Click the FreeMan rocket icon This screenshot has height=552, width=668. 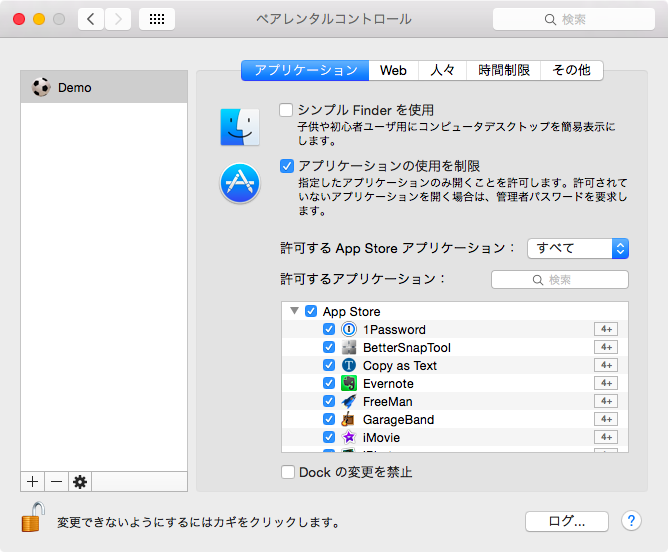point(348,401)
